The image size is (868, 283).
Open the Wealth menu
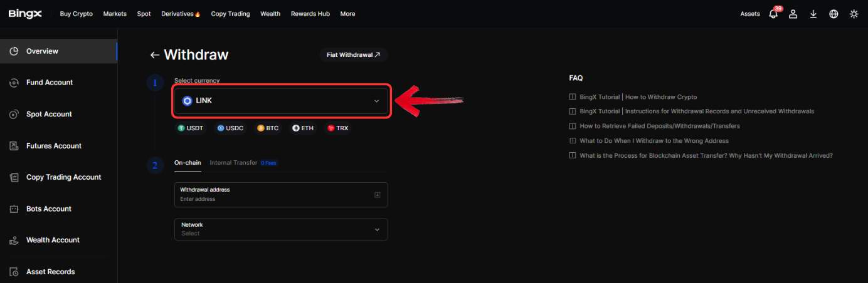point(270,14)
